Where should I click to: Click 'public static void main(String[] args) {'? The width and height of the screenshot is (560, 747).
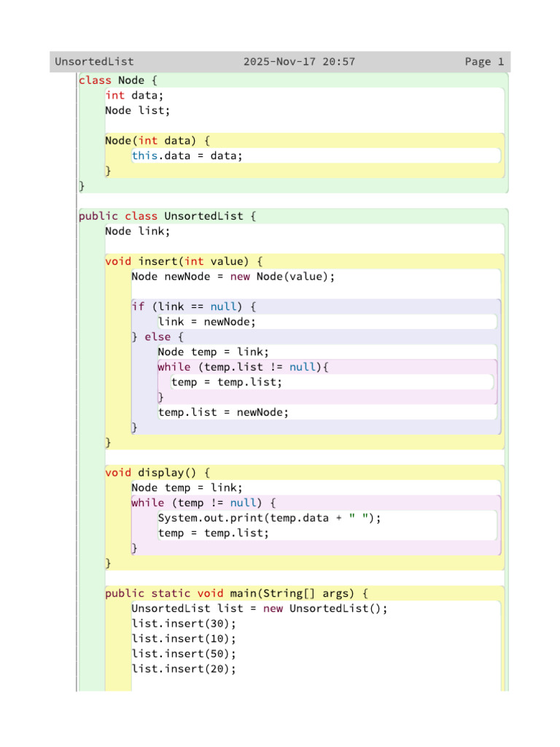237,594
